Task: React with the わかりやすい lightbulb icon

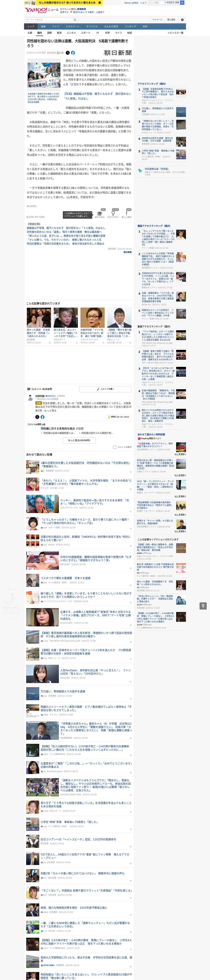Action: 113,214
